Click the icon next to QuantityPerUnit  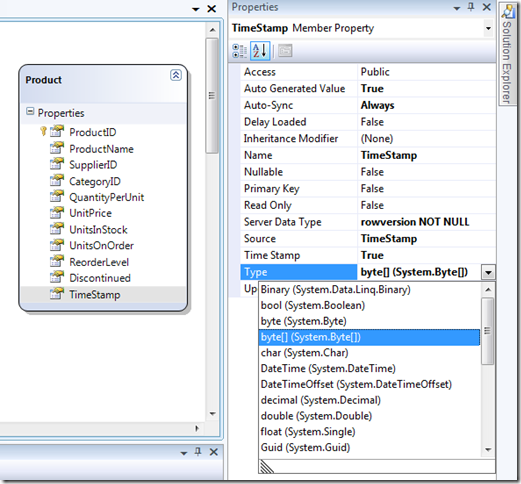coord(57,196)
